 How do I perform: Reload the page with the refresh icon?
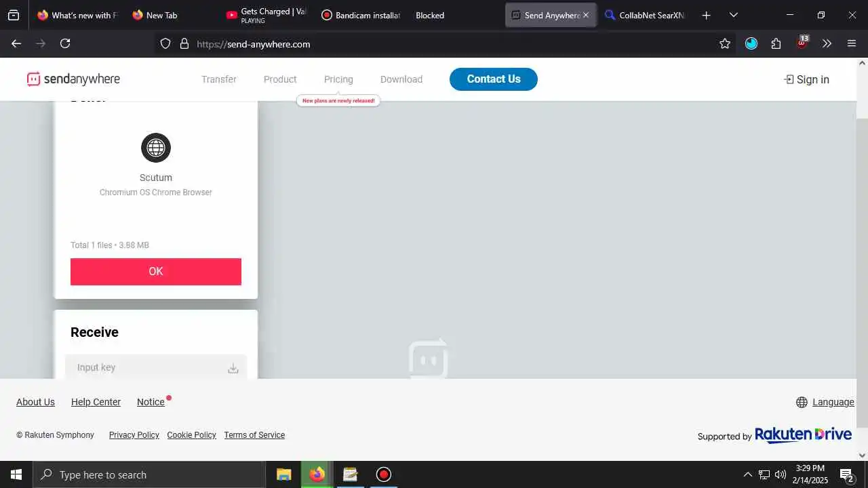(x=65, y=43)
